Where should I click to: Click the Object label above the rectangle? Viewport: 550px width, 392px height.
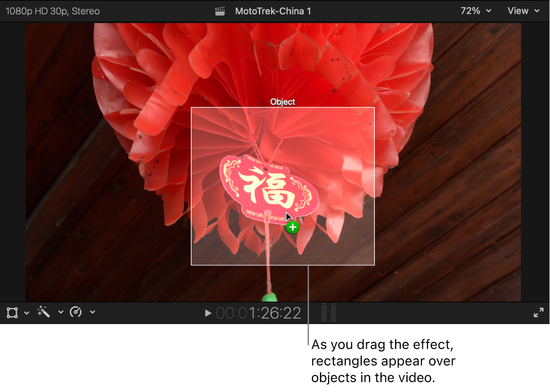pyautogui.click(x=283, y=102)
